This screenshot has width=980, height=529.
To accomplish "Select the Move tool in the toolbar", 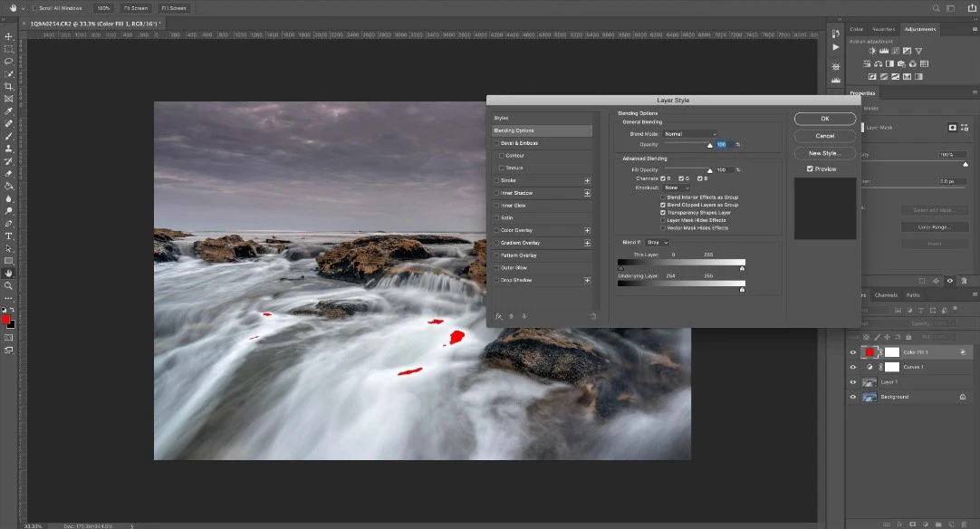I will coord(9,36).
